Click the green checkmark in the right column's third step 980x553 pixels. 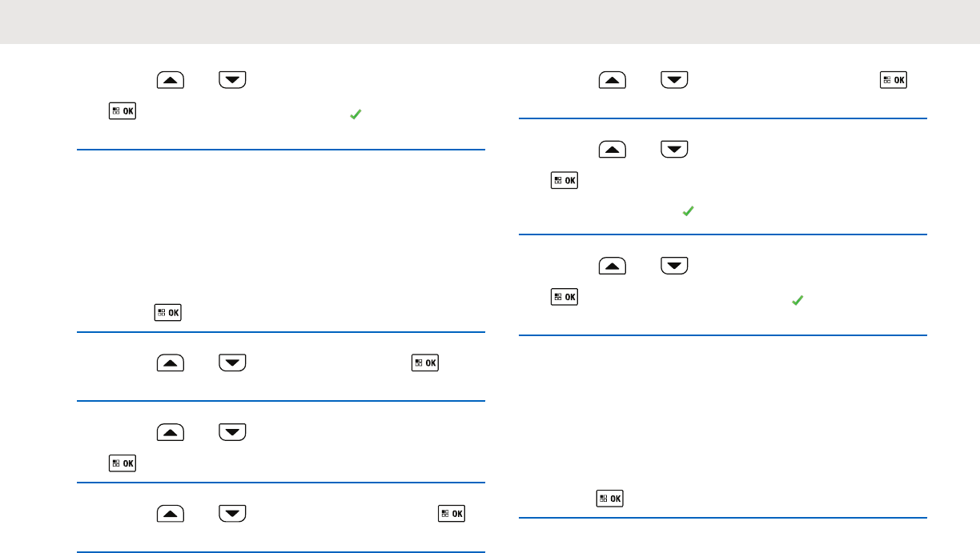click(797, 300)
